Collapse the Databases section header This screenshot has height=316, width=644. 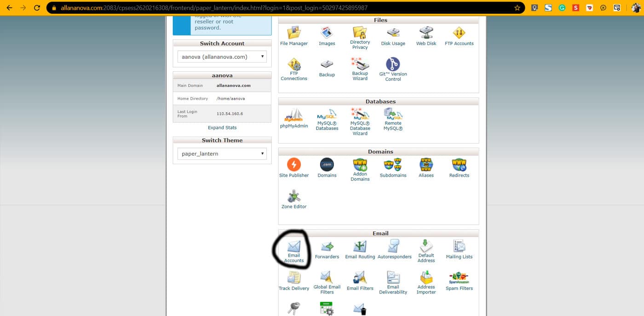[379, 102]
